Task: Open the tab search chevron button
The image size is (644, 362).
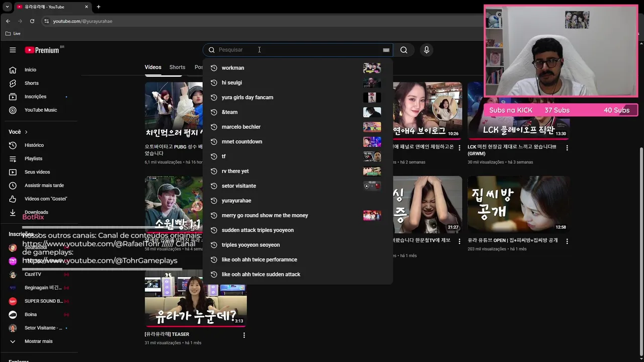Action: pos(7,7)
